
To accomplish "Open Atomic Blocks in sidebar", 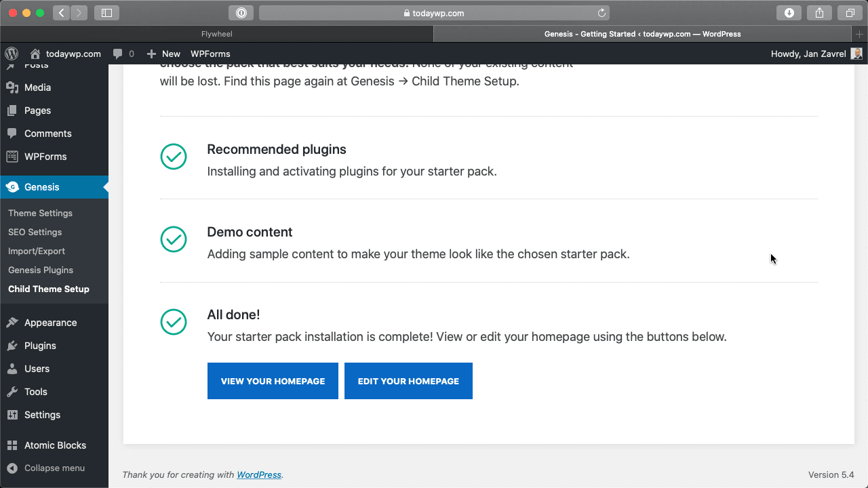I will [55, 445].
